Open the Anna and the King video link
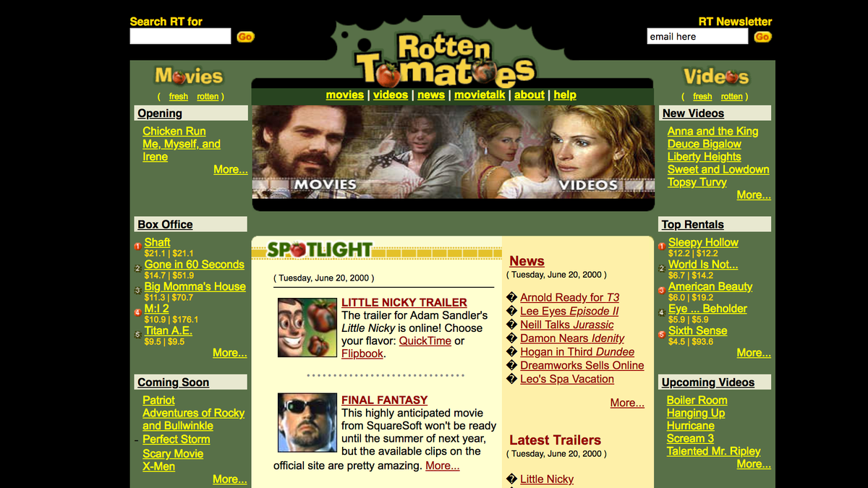This screenshot has width=868, height=488. (713, 131)
